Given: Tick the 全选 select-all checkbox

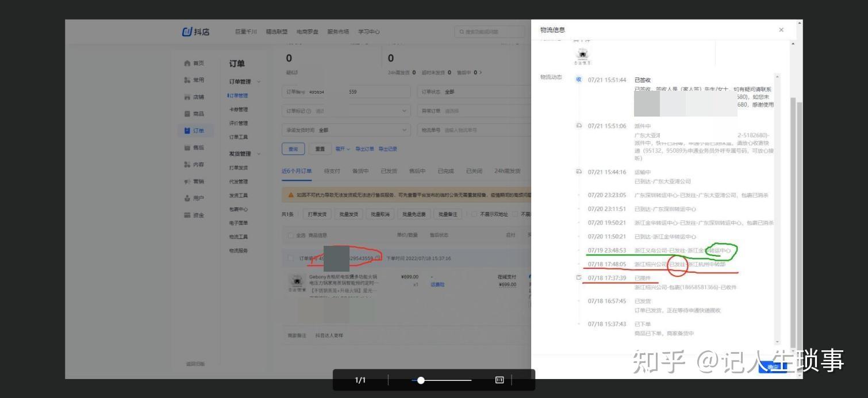Looking at the screenshot, I should (291, 235).
